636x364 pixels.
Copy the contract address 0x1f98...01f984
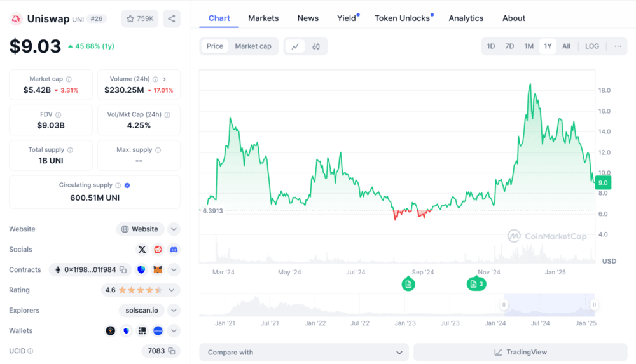tap(123, 270)
